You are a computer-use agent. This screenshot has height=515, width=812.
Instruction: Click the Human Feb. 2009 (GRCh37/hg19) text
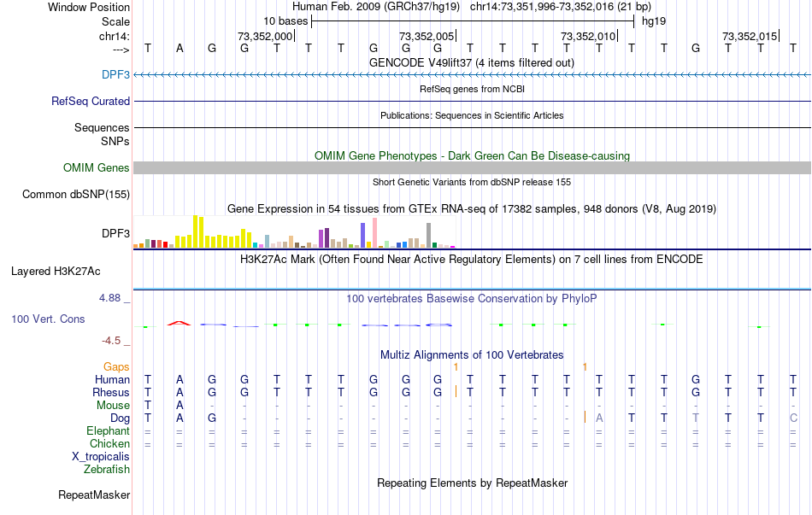coord(376,7)
